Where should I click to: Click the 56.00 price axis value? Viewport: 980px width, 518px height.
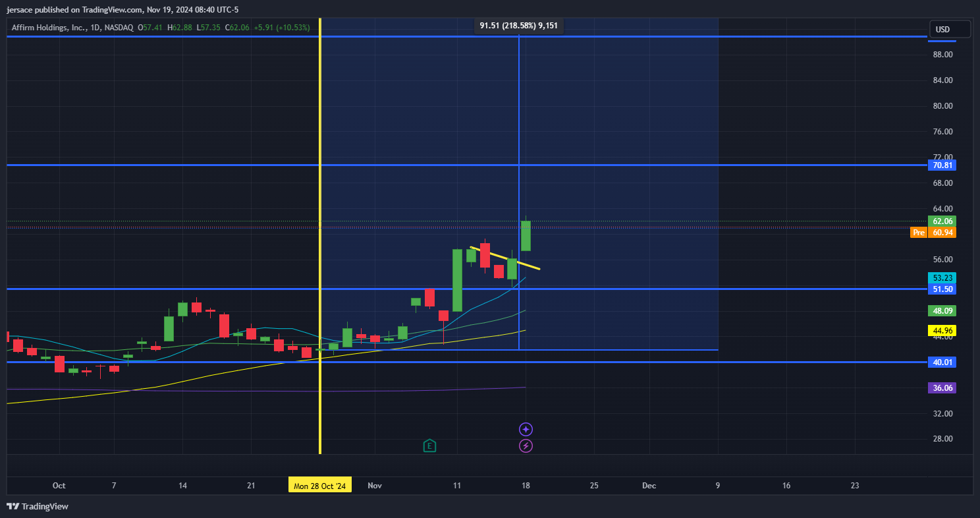click(x=943, y=260)
